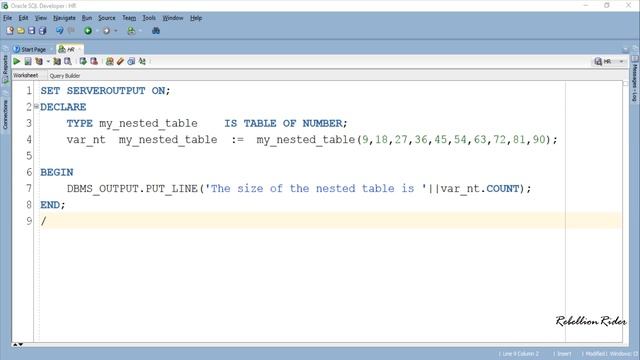Click the New file icon
The width and height of the screenshot is (640, 360).
click(10, 31)
